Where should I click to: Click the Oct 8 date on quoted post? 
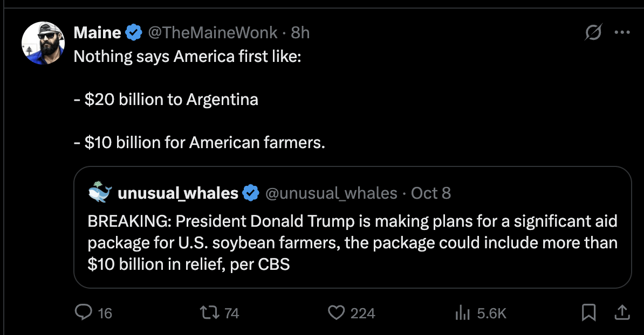[x=431, y=193]
